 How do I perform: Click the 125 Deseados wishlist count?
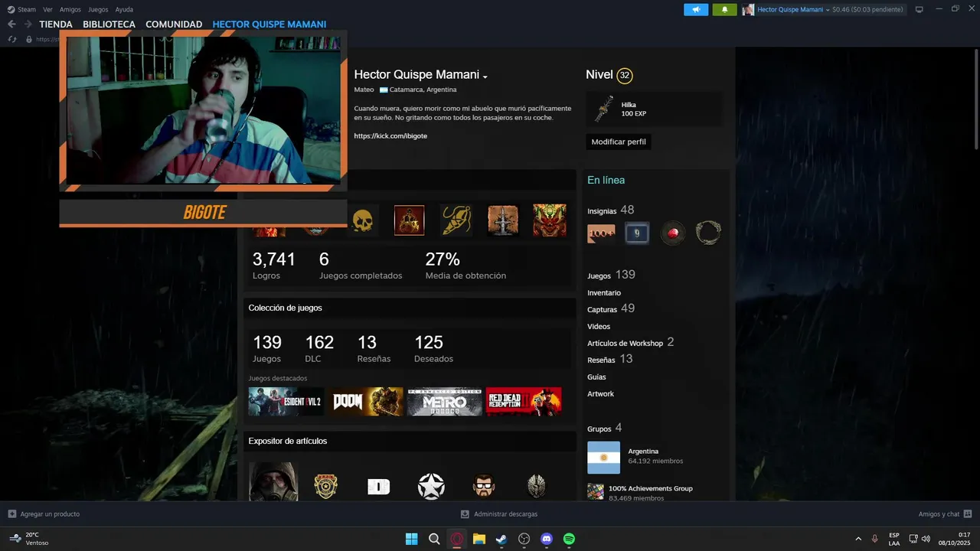[433, 348]
